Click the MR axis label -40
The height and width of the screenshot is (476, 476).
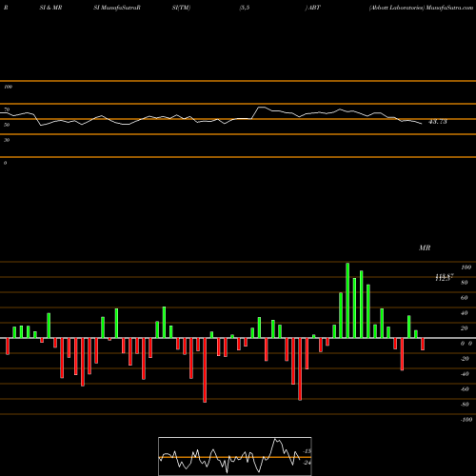tap(465, 374)
